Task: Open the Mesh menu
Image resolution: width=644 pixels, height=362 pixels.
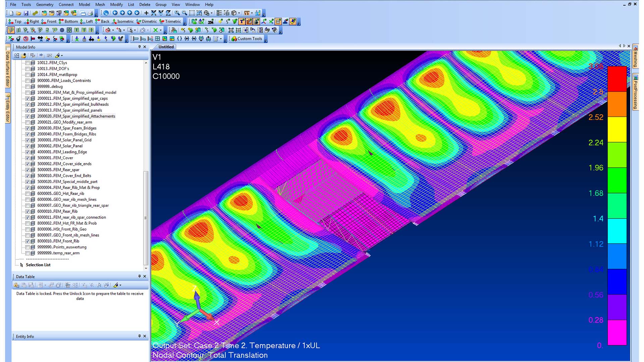Action: click(x=100, y=4)
